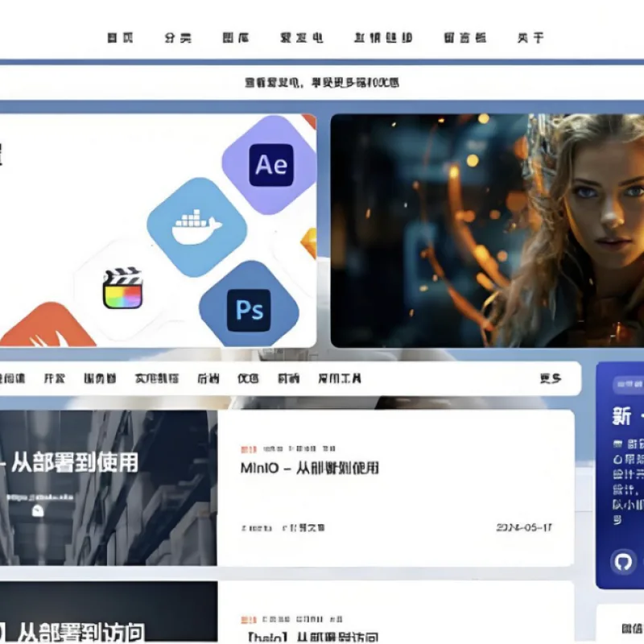Select the 常用工具 category tab
644x644 pixels.
(340, 378)
